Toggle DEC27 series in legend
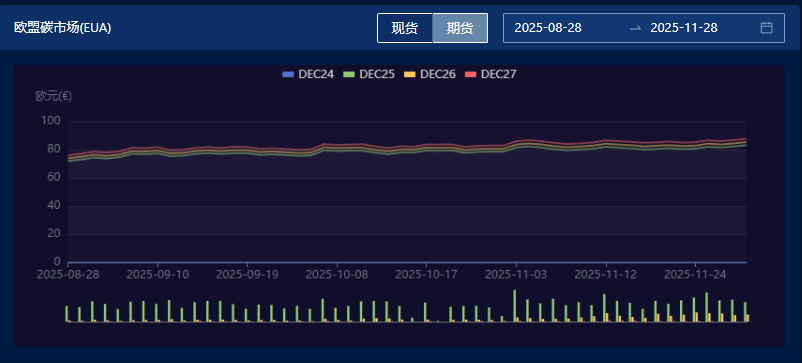This screenshot has width=802, height=363. (491, 74)
